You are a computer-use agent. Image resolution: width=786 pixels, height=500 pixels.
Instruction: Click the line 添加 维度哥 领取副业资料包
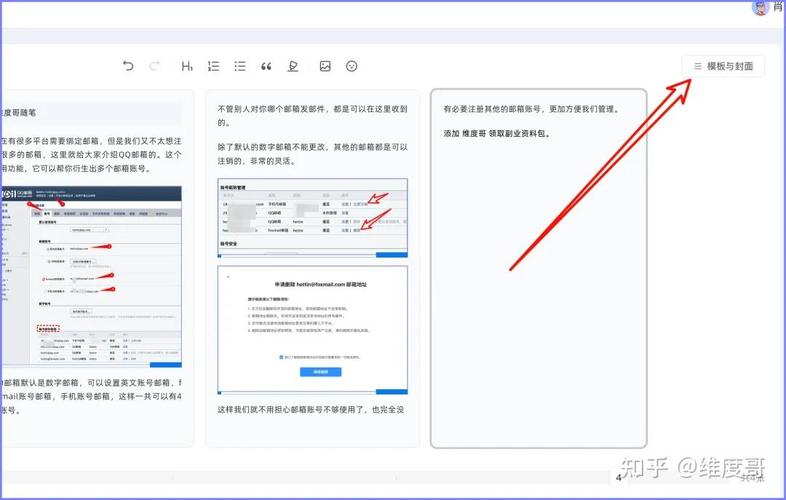click(x=497, y=133)
